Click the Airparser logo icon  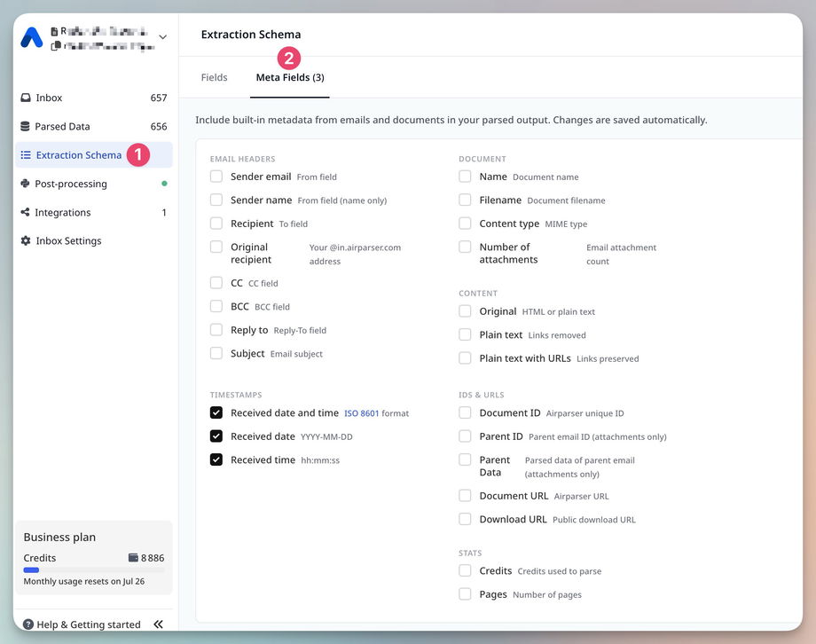(x=32, y=37)
